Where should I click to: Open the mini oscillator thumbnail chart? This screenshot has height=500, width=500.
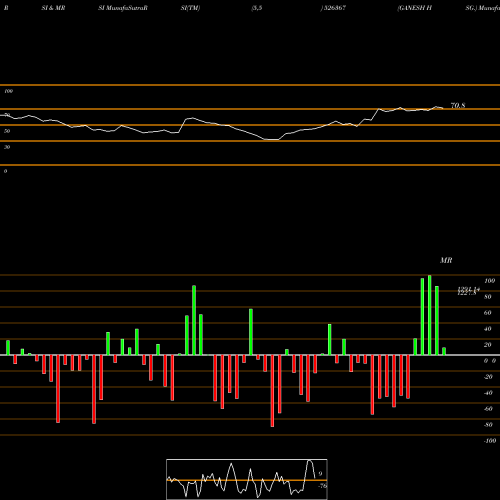247,479
